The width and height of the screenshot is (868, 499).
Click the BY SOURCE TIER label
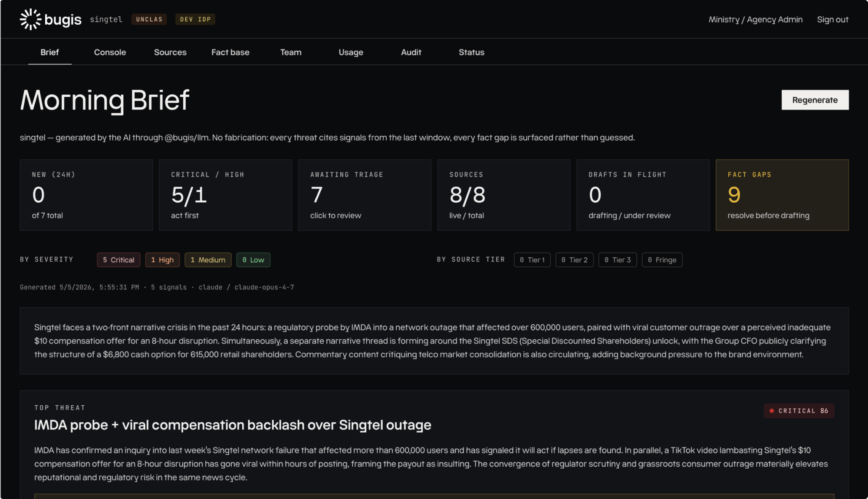tap(471, 259)
